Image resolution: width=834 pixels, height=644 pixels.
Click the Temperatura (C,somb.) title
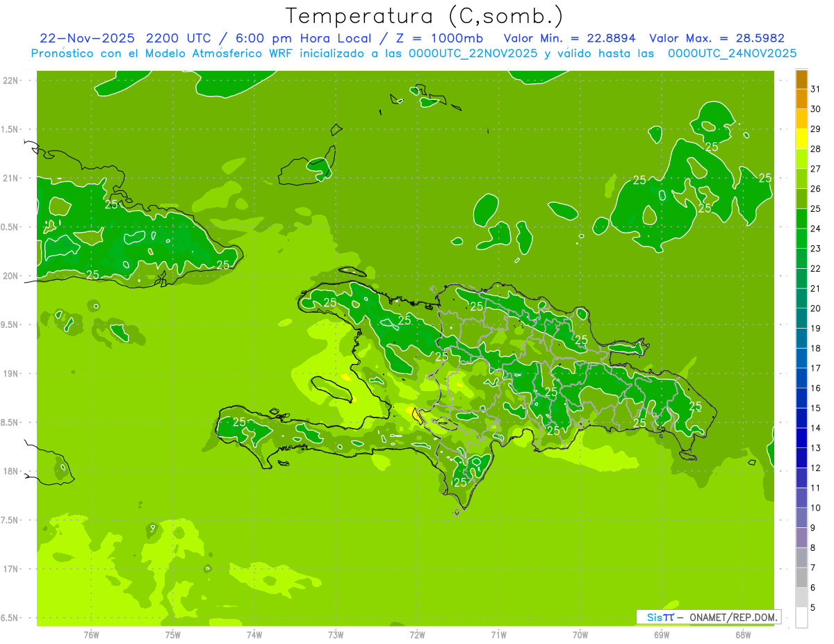pos(424,16)
